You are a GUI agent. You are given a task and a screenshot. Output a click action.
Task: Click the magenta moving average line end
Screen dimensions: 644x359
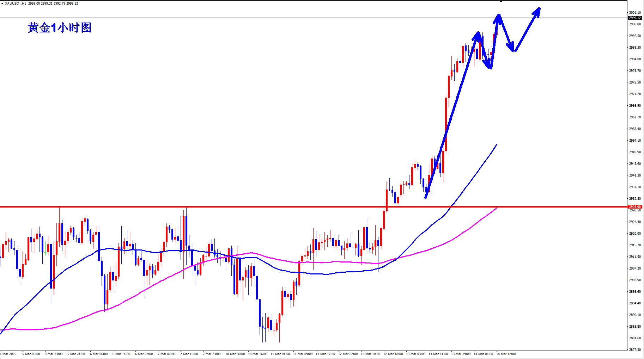tap(496, 208)
